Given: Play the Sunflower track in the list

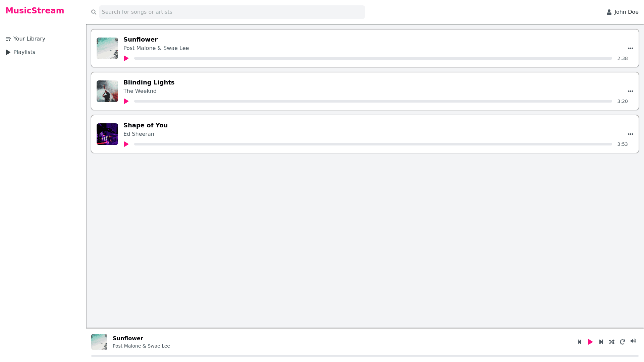Looking at the screenshot, I should click(x=126, y=58).
